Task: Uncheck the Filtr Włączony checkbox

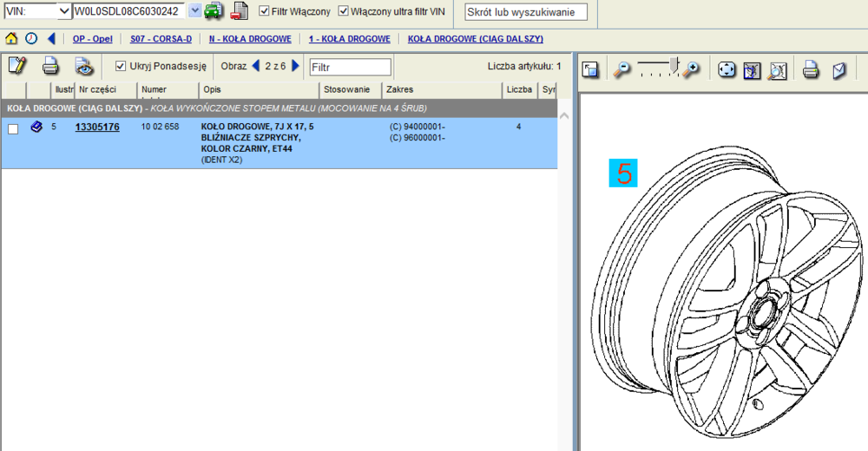Action: tap(265, 11)
